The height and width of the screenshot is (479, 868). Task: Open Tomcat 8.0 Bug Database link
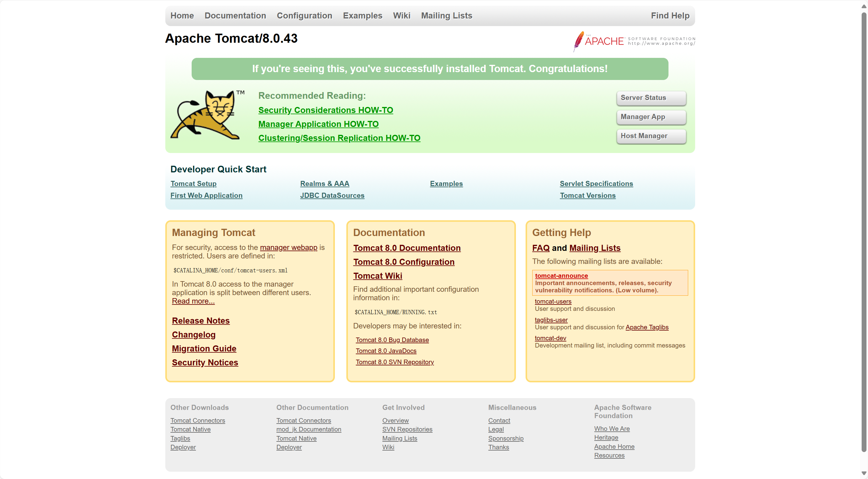pyautogui.click(x=392, y=340)
